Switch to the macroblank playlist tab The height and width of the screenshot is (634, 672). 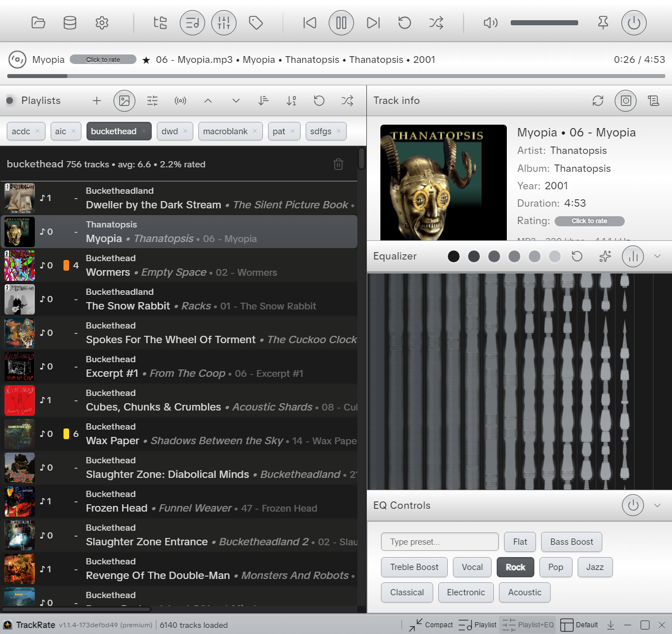click(225, 131)
